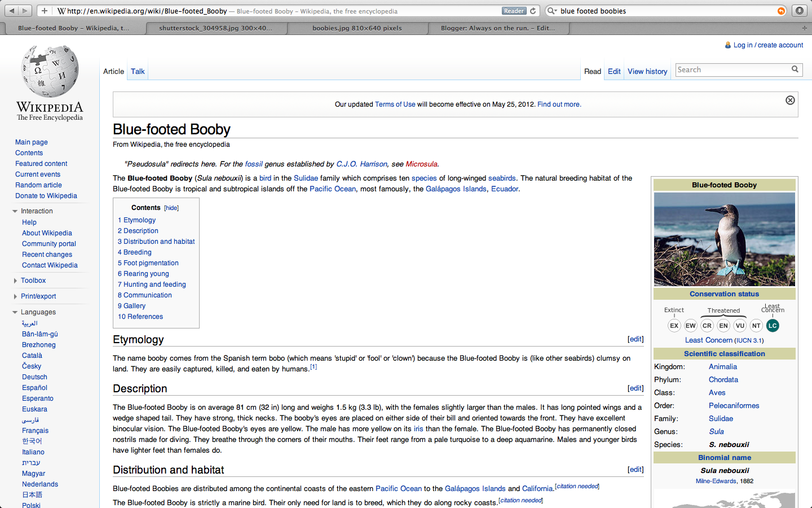
Task: Edit the Etymology section
Action: [636, 339]
